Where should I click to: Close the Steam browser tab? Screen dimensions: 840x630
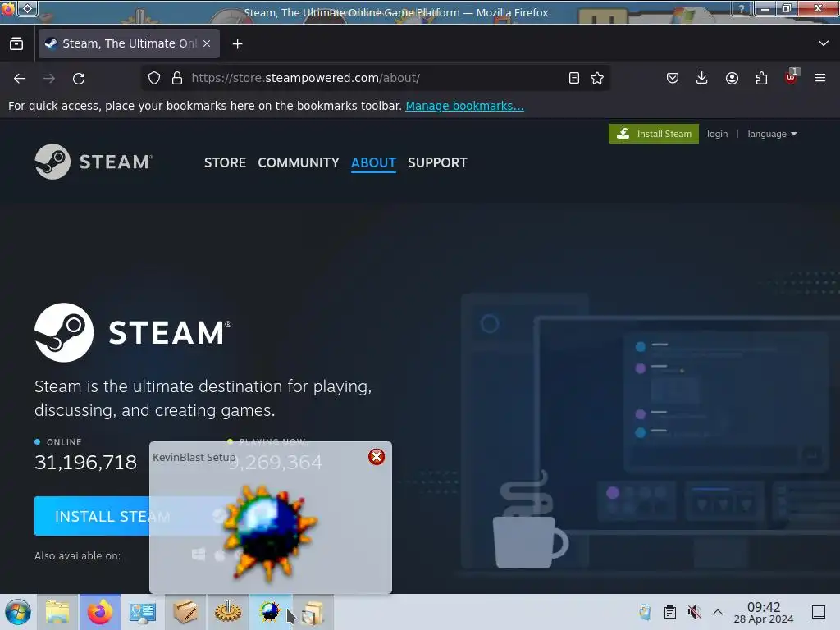click(207, 43)
